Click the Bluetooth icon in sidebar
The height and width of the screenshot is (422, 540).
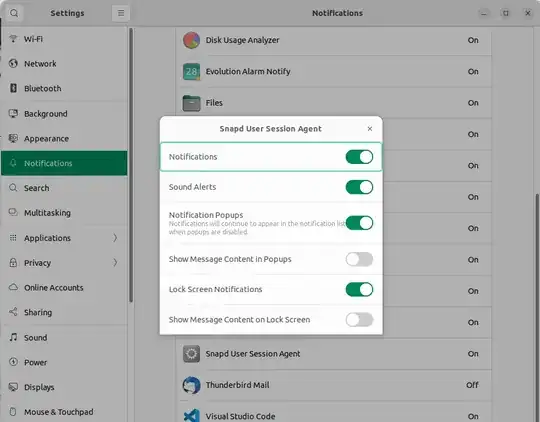click(x=13, y=88)
